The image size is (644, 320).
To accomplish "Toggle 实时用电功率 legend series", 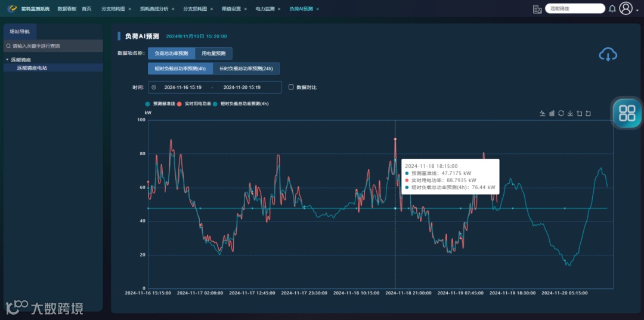I will tap(194, 104).
